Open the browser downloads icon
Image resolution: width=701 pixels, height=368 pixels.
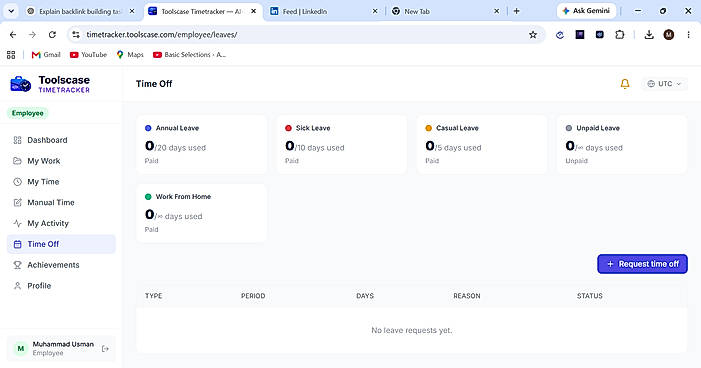(649, 34)
